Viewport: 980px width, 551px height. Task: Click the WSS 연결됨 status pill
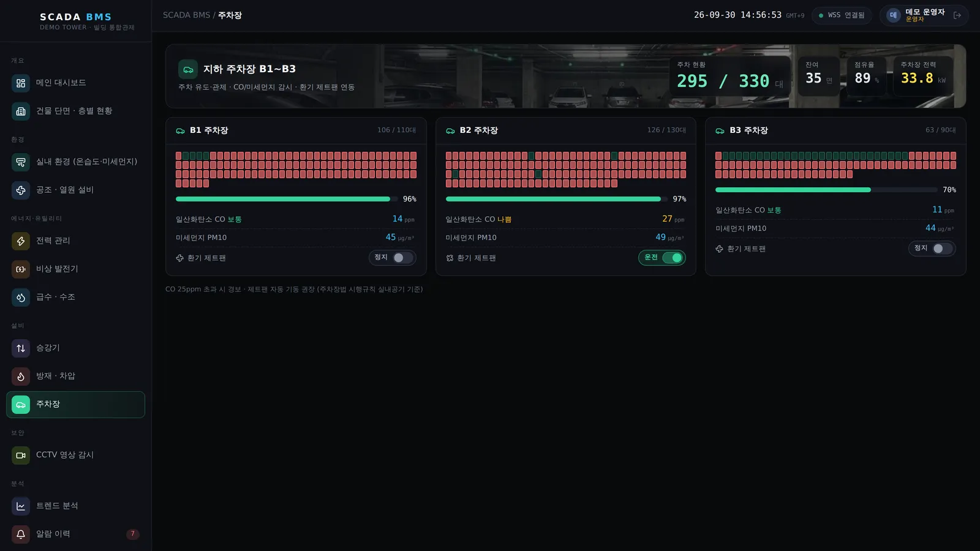(842, 15)
